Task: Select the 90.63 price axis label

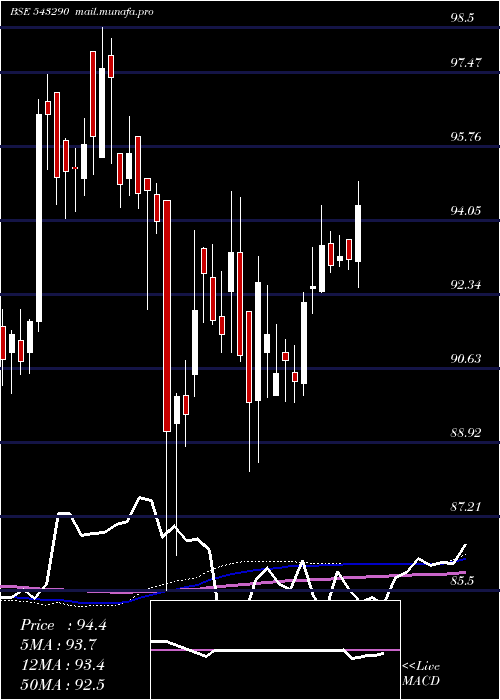Action: point(466,359)
